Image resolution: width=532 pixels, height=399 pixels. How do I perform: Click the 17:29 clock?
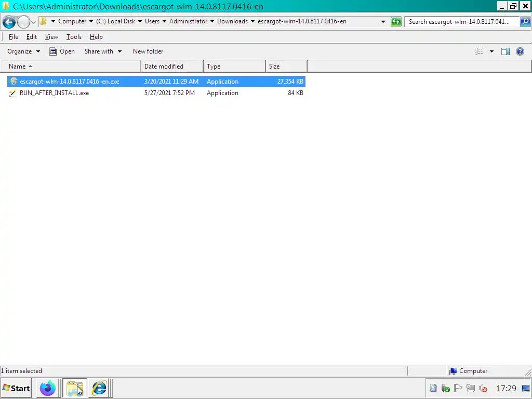point(506,389)
